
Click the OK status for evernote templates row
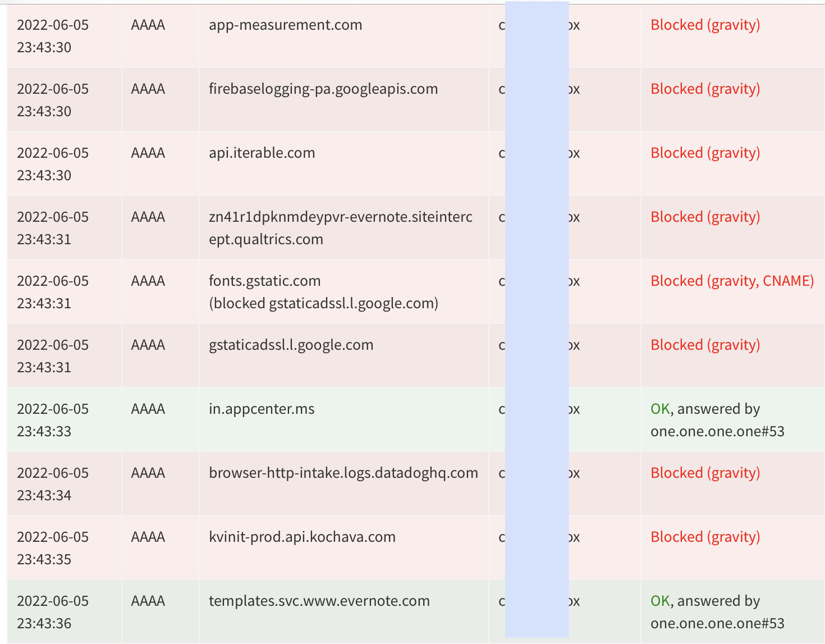pyautogui.click(x=660, y=601)
